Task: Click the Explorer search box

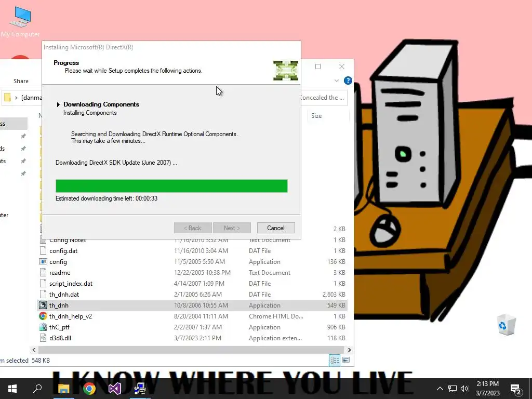Action: tap(323, 98)
